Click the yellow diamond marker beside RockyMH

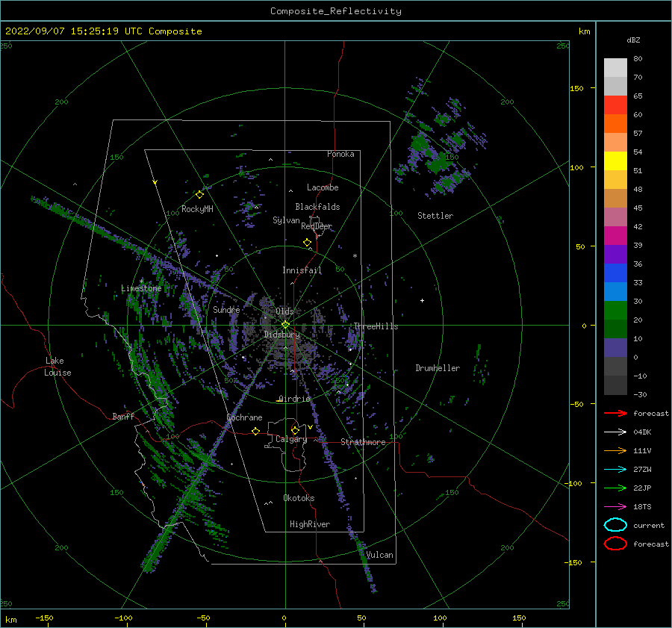pyautogui.click(x=199, y=195)
